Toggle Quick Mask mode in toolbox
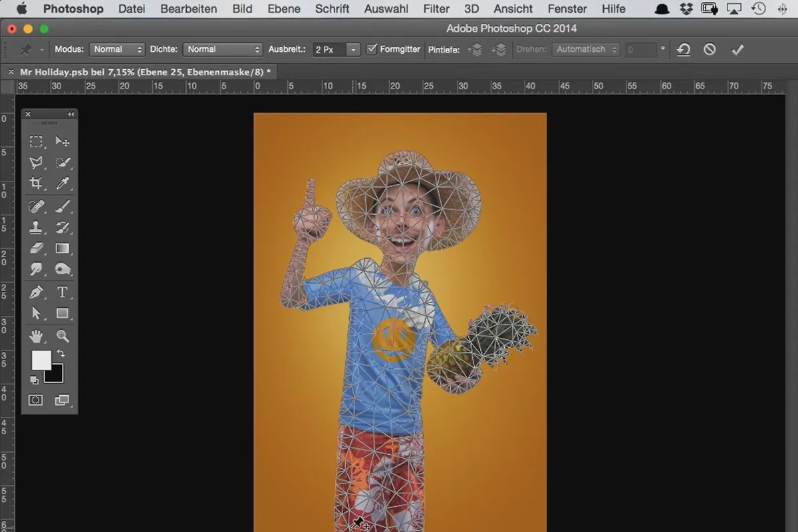This screenshot has width=798, height=532. pos(36,400)
